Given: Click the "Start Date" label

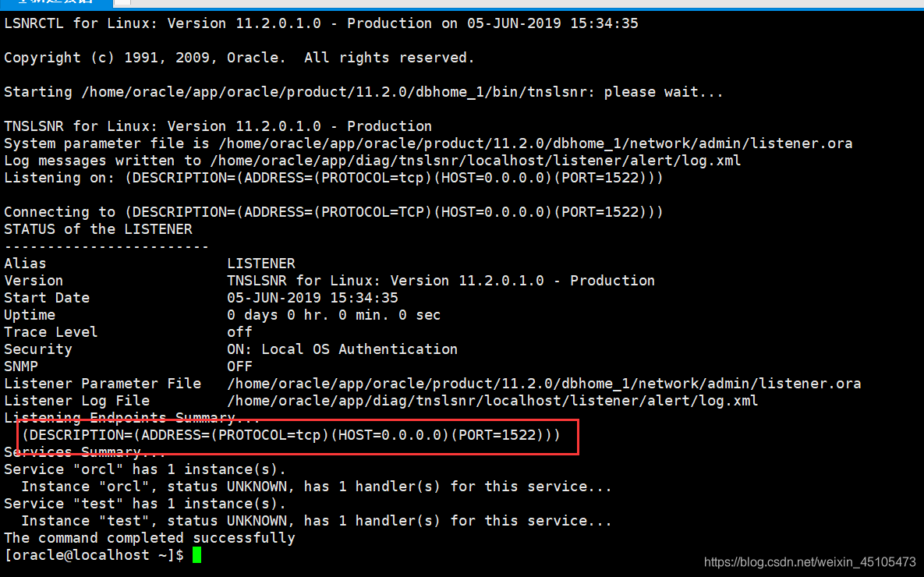Looking at the screenshot, I should pos(47,297).
